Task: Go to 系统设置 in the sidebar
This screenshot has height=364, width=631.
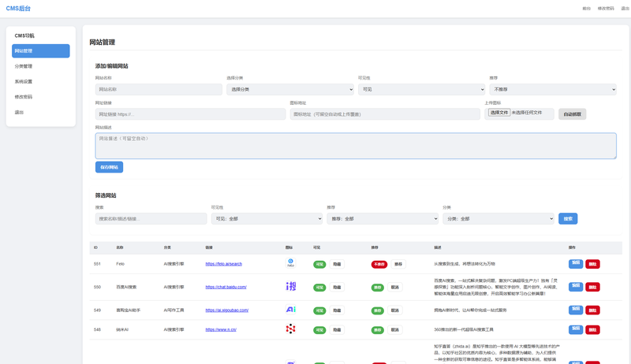Action: (24, 81)
